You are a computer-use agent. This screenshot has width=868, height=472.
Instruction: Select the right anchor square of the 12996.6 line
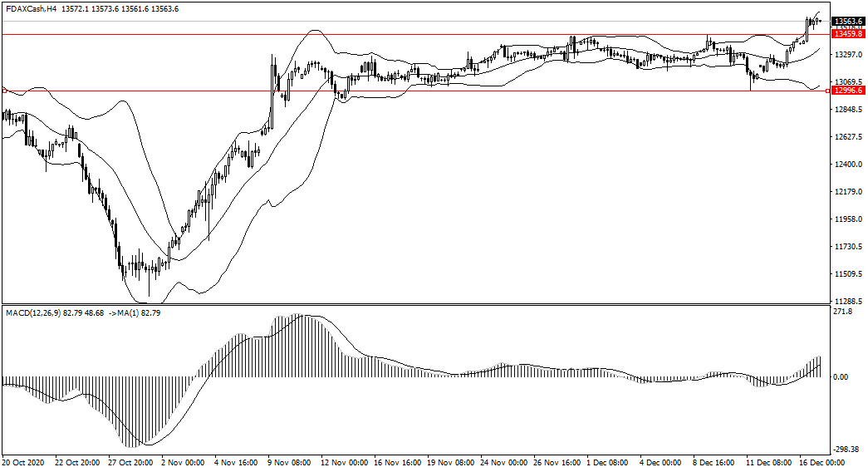(x=827, y=91)
